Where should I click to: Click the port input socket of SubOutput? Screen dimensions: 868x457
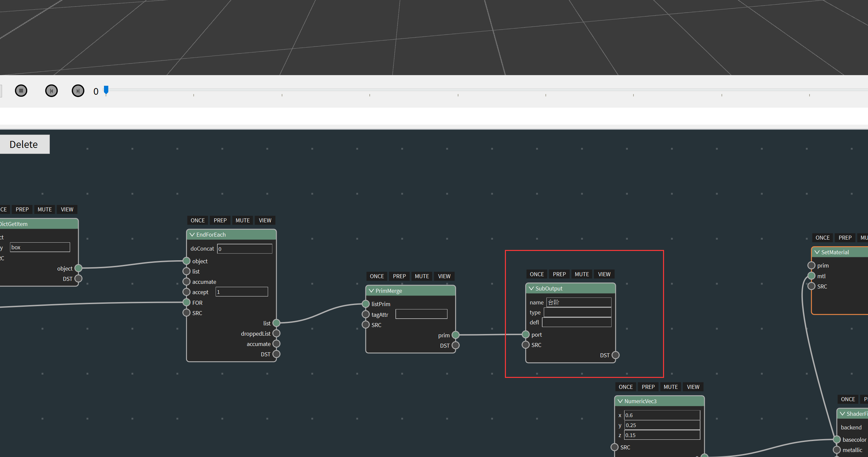(526, 334)
